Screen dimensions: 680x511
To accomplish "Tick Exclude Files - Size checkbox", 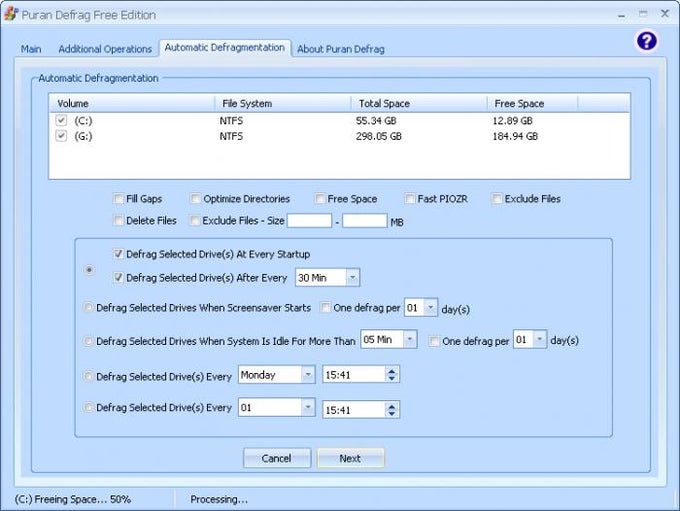I will (195, 220).
